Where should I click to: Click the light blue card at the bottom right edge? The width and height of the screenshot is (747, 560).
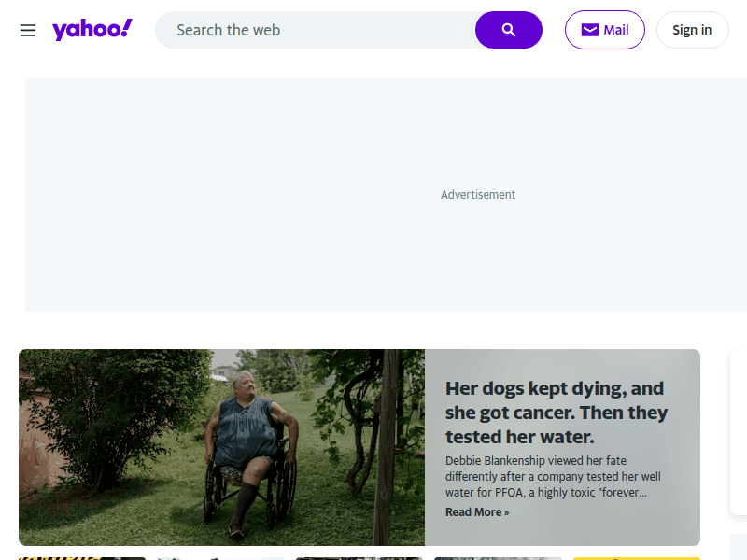pos(738,547)
